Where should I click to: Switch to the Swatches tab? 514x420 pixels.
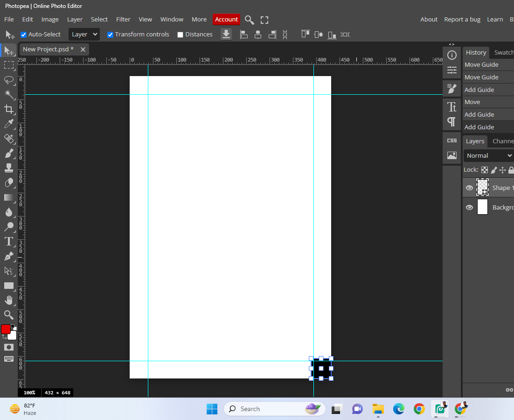[x=504, y=52]
